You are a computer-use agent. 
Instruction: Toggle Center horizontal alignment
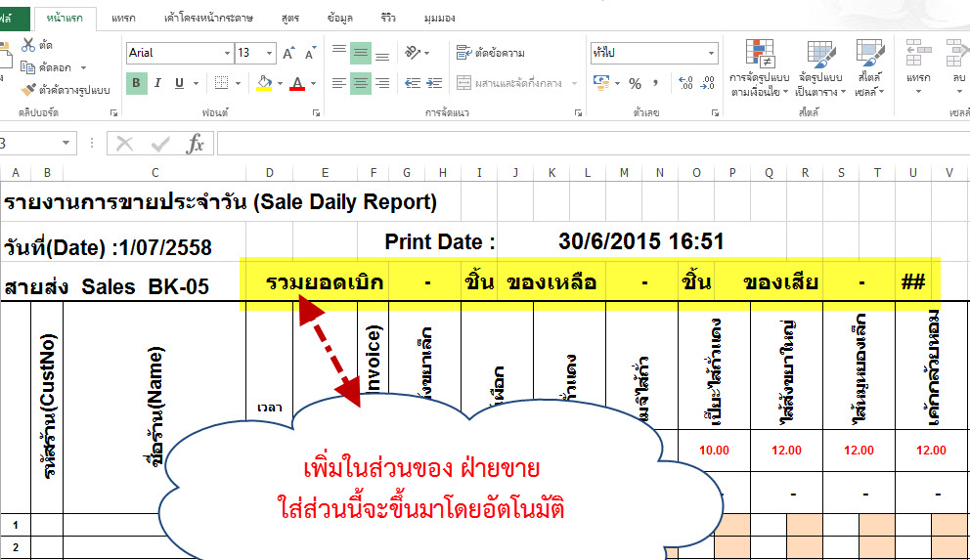click(x=361, y=83)
